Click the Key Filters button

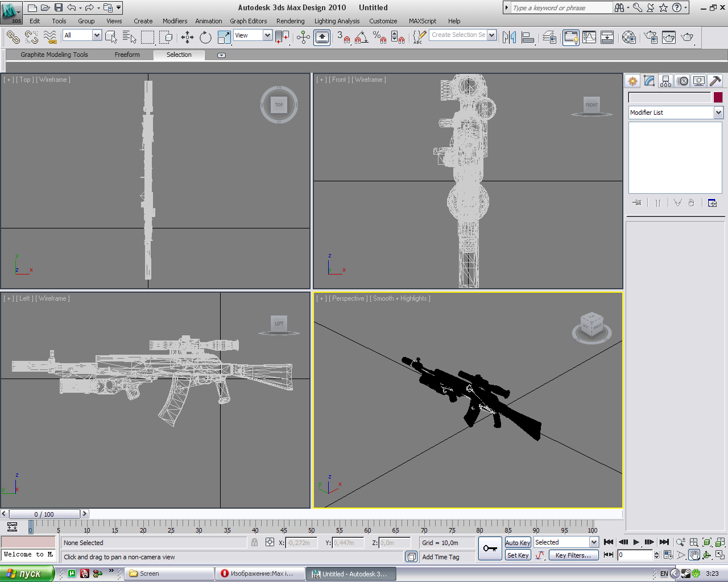tap(573, 555)
